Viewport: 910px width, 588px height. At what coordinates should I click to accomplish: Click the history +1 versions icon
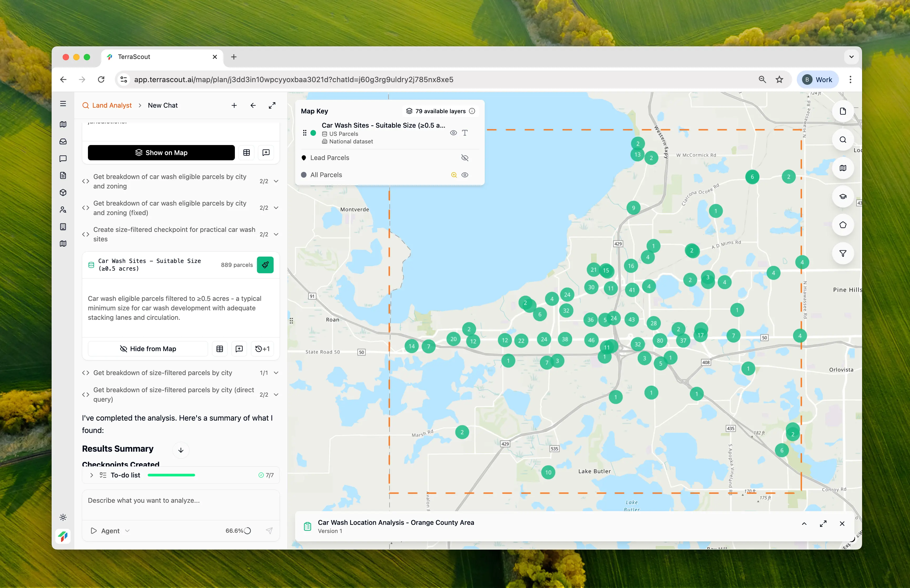[262, 348]
